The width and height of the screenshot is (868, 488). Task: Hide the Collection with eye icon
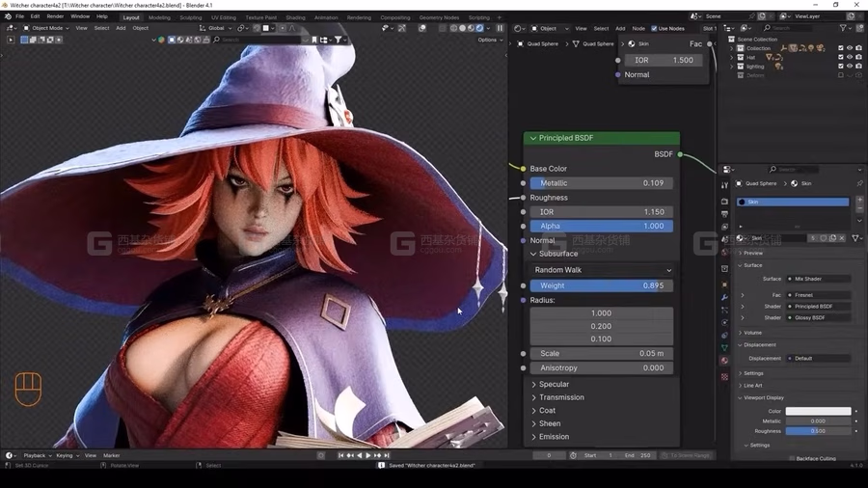[x=850, y=48]
